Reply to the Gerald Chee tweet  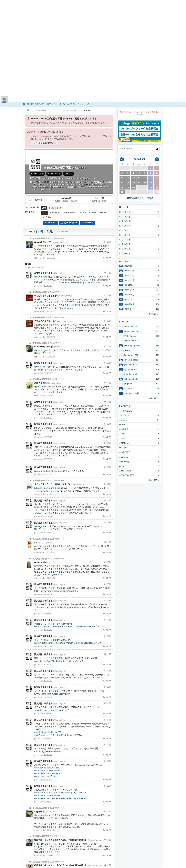coord(104,258)
